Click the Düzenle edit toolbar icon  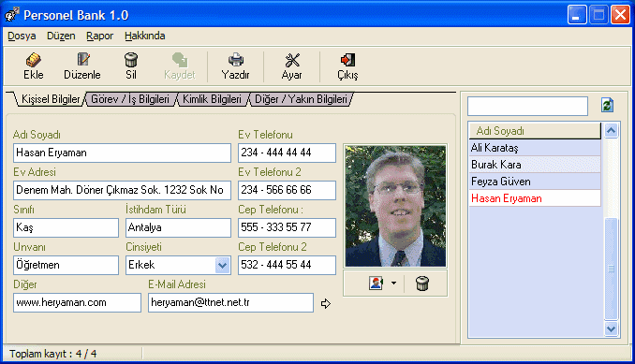coord(83,60)
